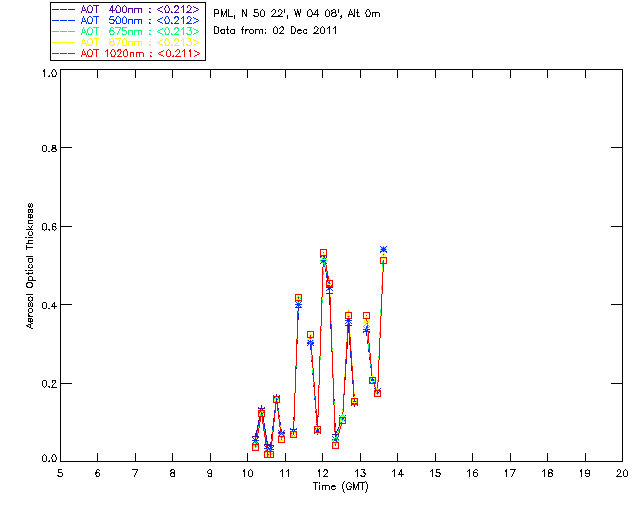Click the x-axis tick label 12

point(322,472)
